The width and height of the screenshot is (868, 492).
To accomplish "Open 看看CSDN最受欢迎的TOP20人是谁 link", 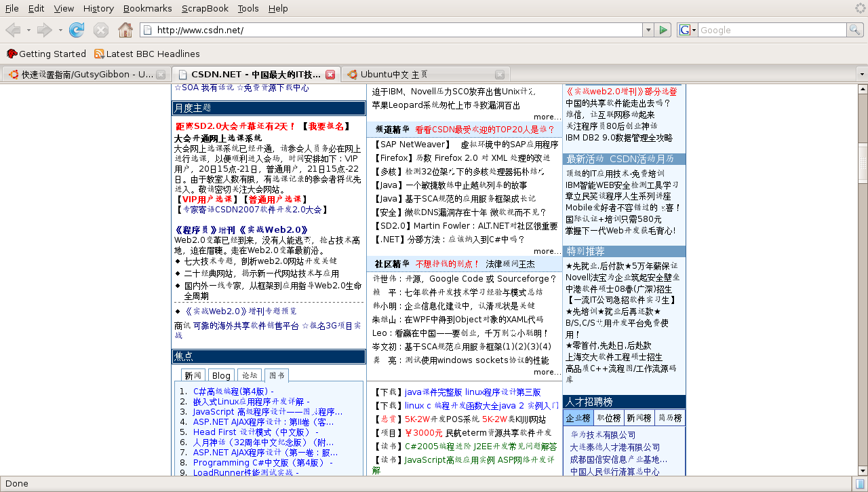I will point(485,130).
